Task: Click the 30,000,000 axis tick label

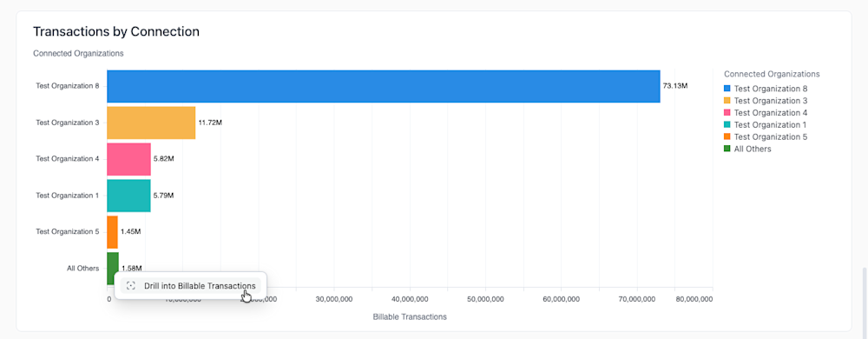Action: click(x=334, y=299)
